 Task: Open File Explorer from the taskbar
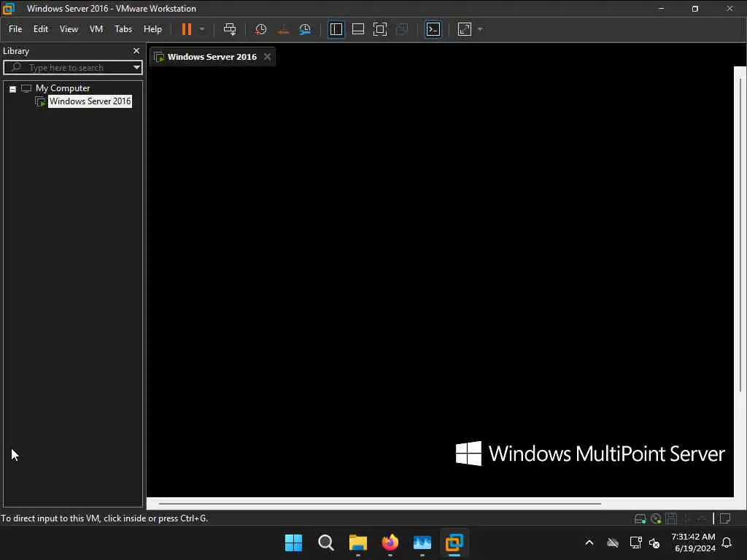[357, 542]
